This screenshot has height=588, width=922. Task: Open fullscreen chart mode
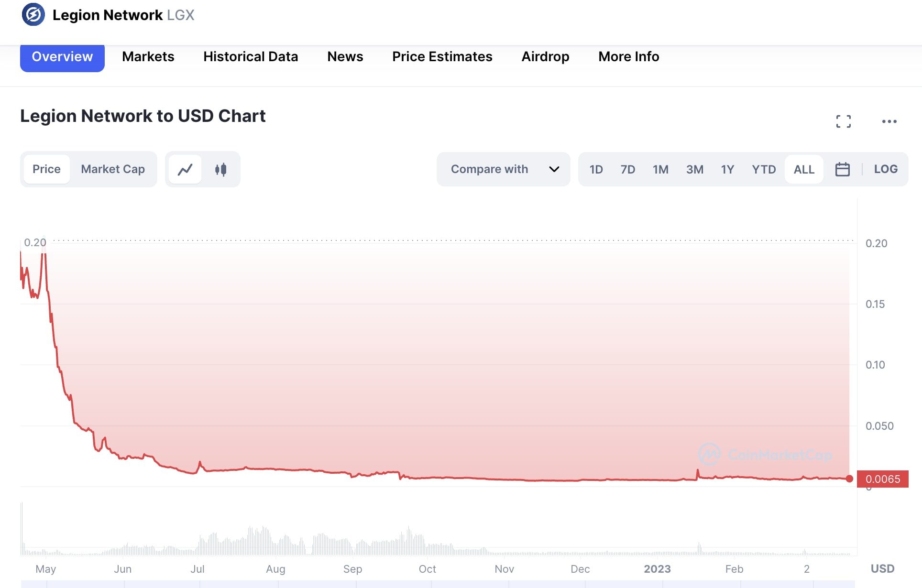point(843,121)
